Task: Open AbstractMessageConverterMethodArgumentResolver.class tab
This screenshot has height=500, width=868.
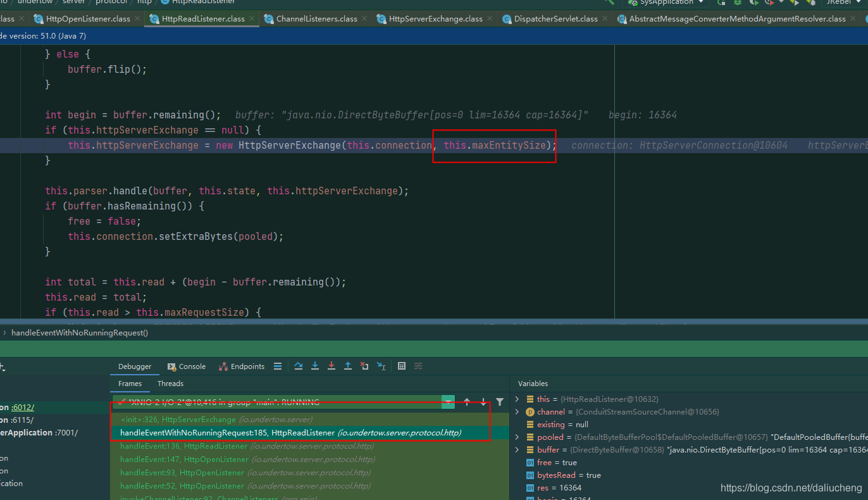Action: 737,19
